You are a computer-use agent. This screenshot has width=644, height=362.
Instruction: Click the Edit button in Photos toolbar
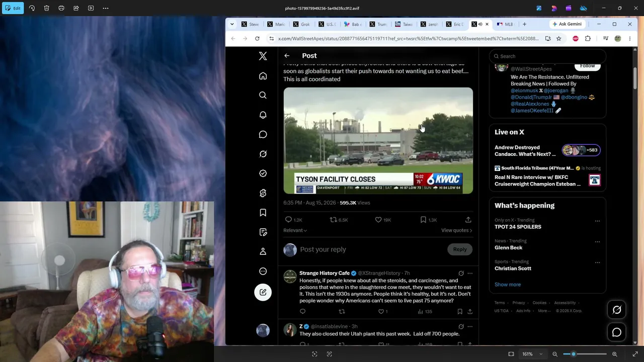click(x=13, y=8)
